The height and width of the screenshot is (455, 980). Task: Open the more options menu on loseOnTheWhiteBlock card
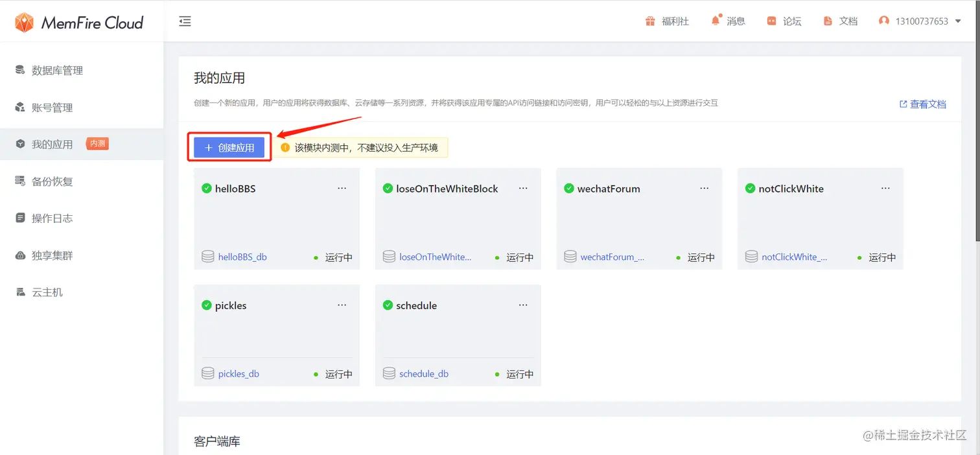(523, 188)
